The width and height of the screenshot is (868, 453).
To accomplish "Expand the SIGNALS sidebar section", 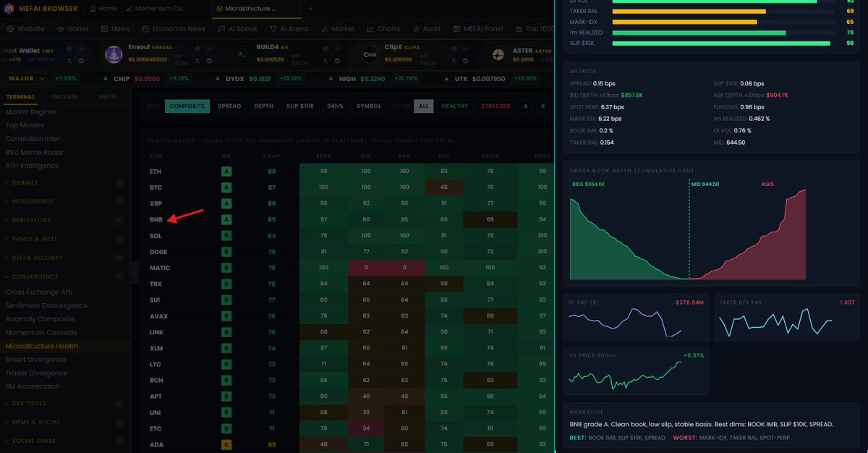I will [65, 183].
